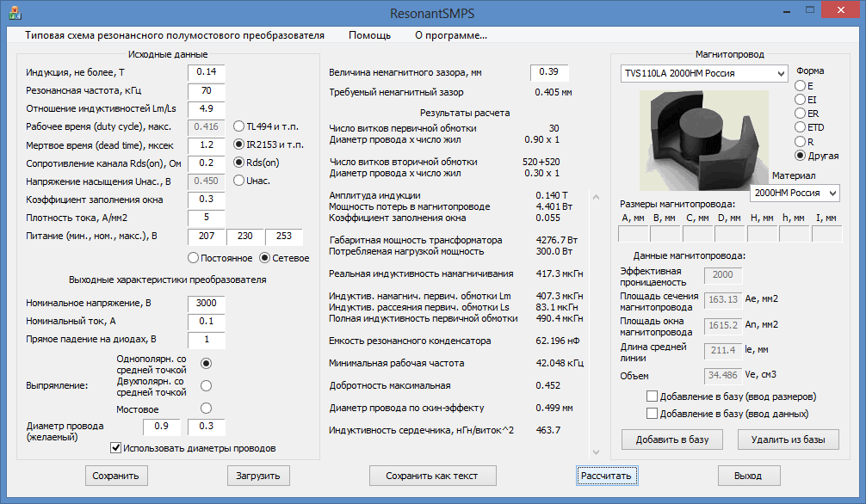The image size is (866, 504).
Task: Click the ResonantSMPS app icon in title bar
Action: [15, 12]
